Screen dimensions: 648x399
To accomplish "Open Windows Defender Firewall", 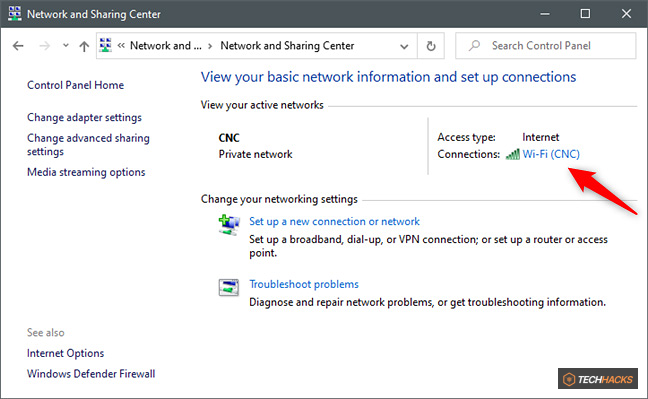I will (x=91, y=374).
